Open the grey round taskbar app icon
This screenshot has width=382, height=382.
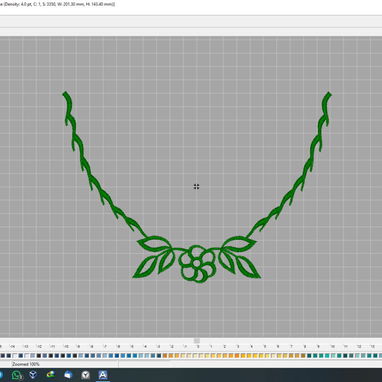tap(86, 375)
